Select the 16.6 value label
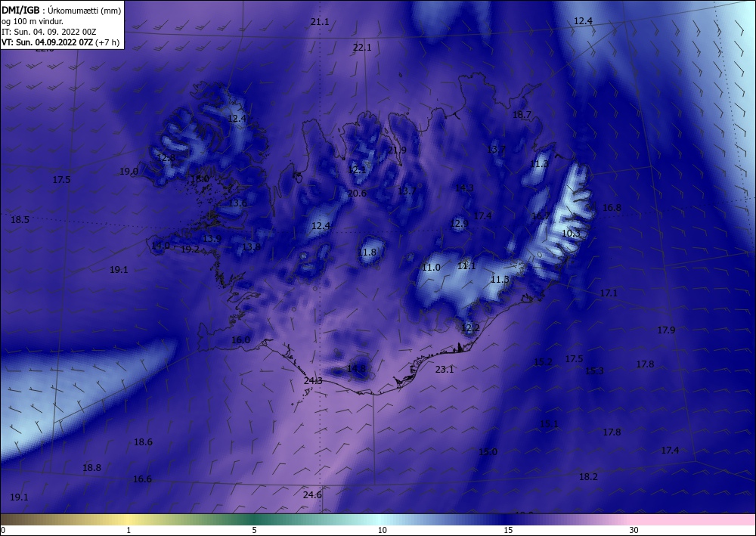The image size is (756, 536). pyautogui.click(x=142, y=479)
